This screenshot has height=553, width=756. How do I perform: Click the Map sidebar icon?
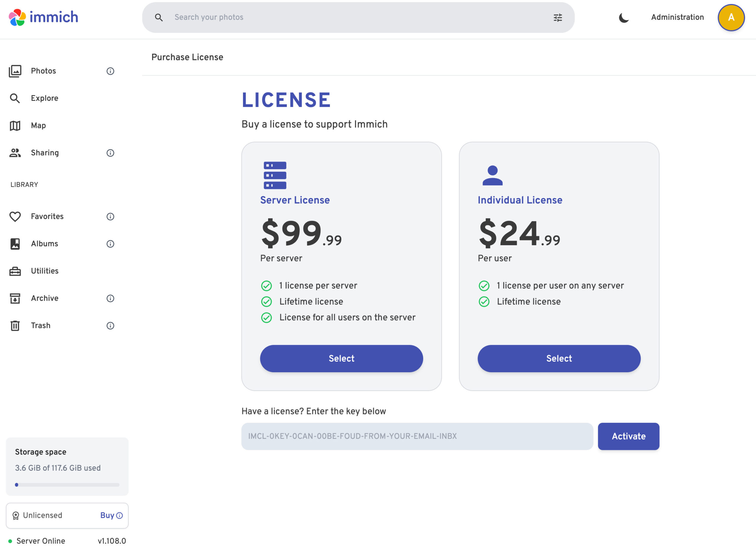pos(15,126)
